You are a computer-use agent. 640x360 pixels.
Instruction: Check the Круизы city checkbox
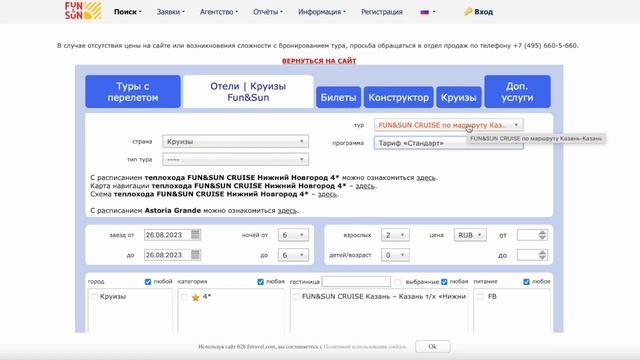[95, 296]
